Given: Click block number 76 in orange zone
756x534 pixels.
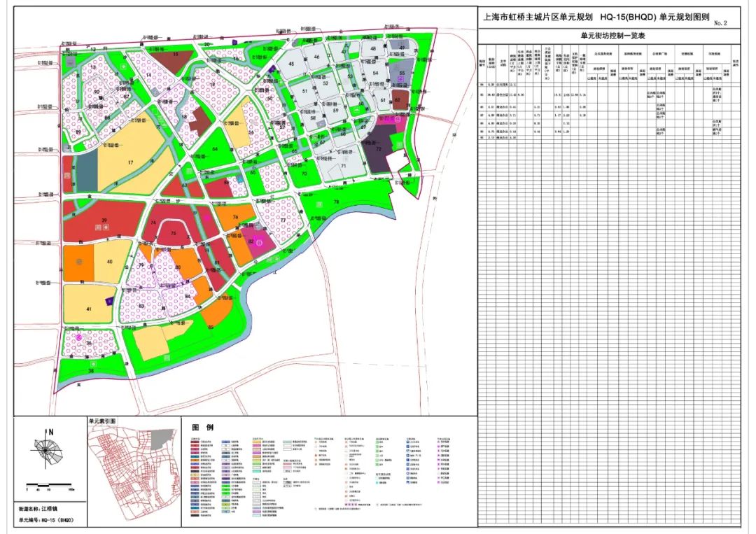Looking at the screenshot, I should [235, 218].
